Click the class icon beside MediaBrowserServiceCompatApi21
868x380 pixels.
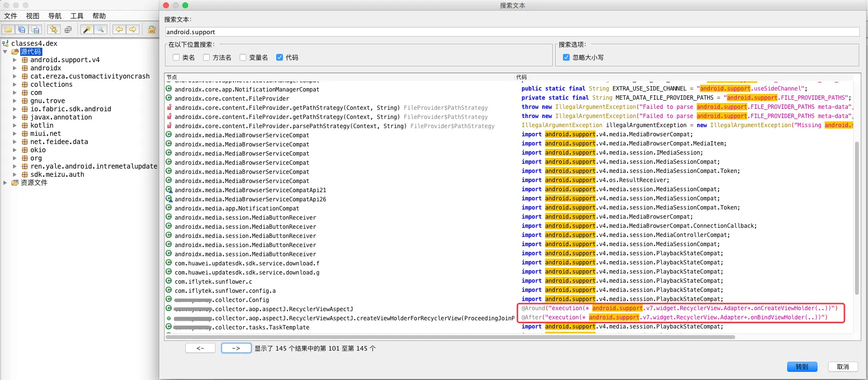pyautogui.click(x=169, y=190)
